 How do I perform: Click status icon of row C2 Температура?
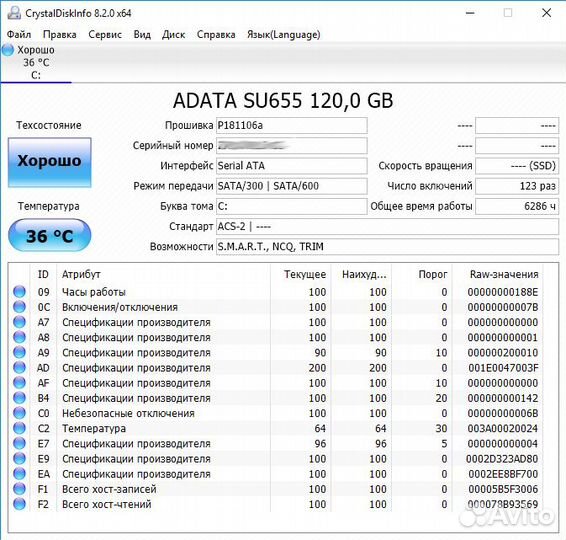pyautogui.click(x=19, y=428)
